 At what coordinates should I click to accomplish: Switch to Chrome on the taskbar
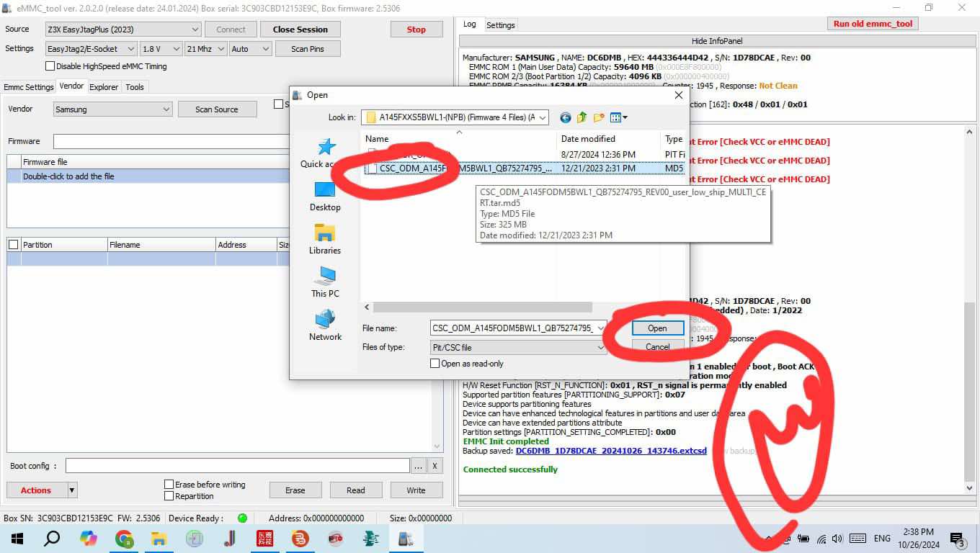point(124,539)
